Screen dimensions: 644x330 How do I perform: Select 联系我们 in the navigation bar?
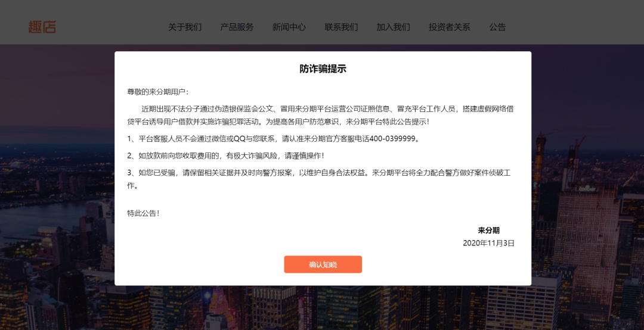click(x=341, y=27)
